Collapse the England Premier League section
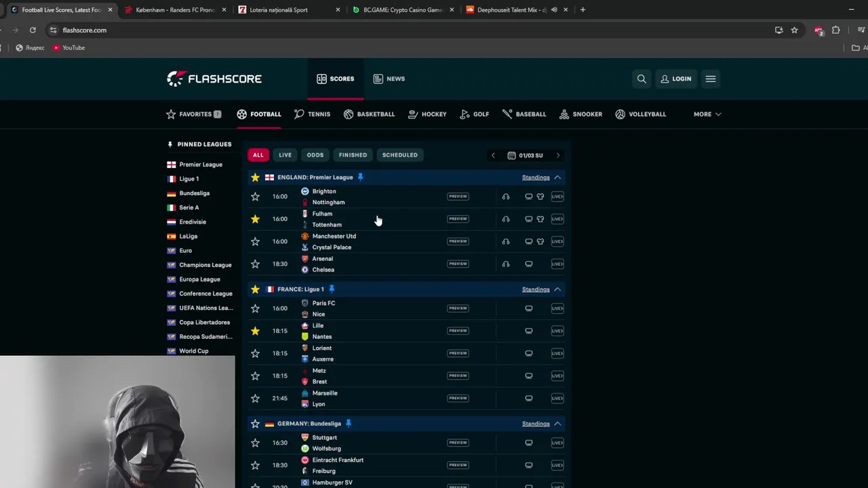The image size is (868, 488). coord(557,177)
